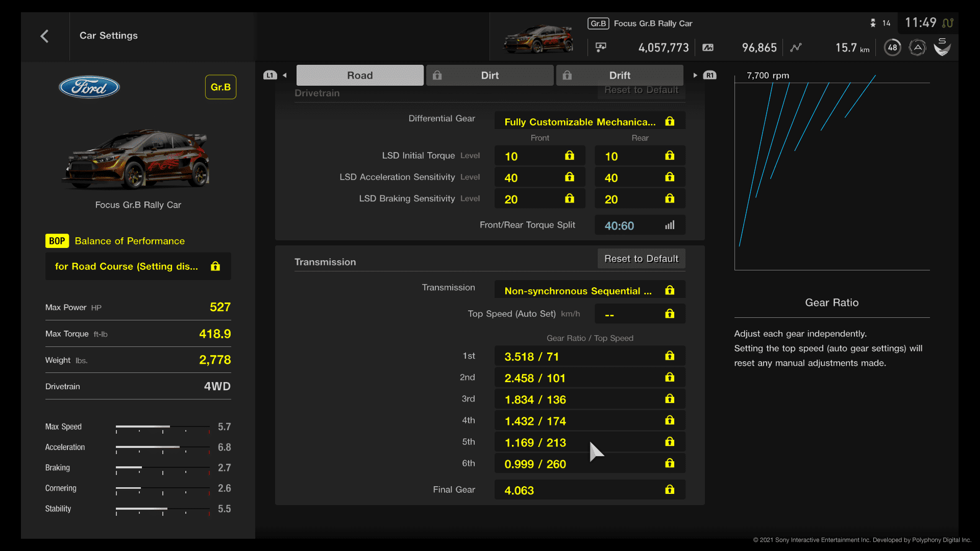Click the BOP yellow badge icon
The height and width of the screenshot is (551, 980).
pyautogui.click(x=57, y=241)
